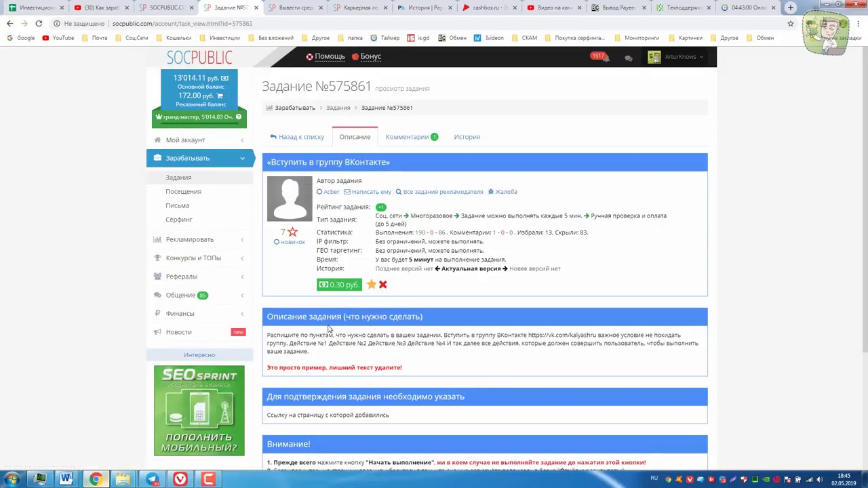Open the YouTube bookmark
The image size is (868, 488).
point(58,38)
